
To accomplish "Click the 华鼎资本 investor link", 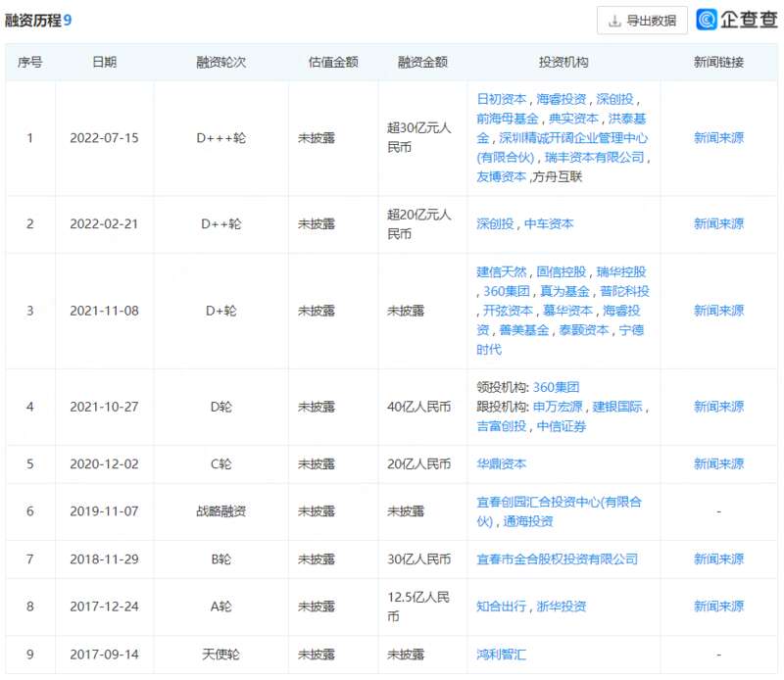I will 502,464.
